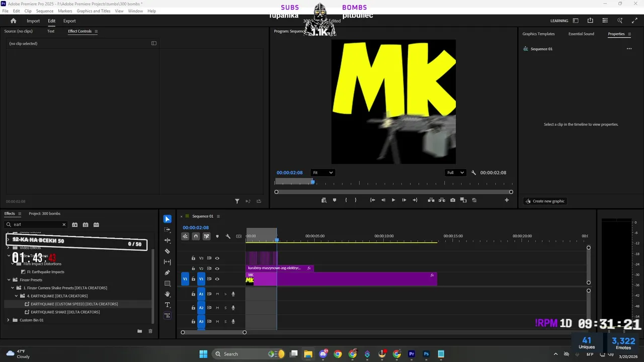The width and height of the screenshot is (644, 362).
Task: Toggle Linked Selection in the timeline
Action: click(x=206, y=236)
